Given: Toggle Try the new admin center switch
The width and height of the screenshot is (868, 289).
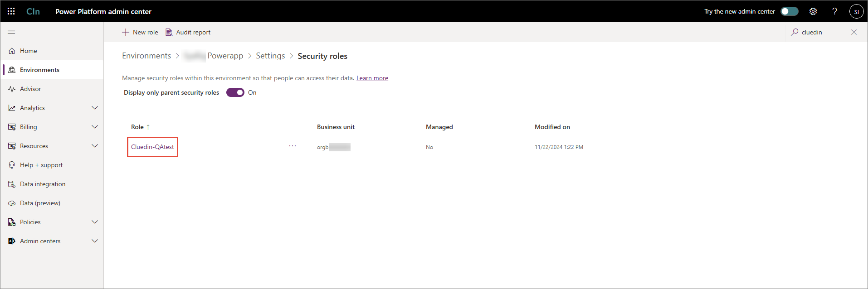Looking at the screenshot, I should point(790,11).
